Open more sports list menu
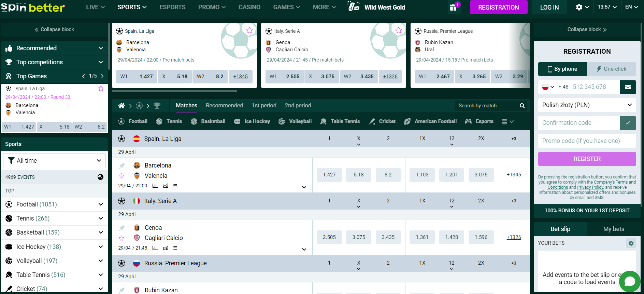This screenshot has height=294, width=644. (507, 121)
